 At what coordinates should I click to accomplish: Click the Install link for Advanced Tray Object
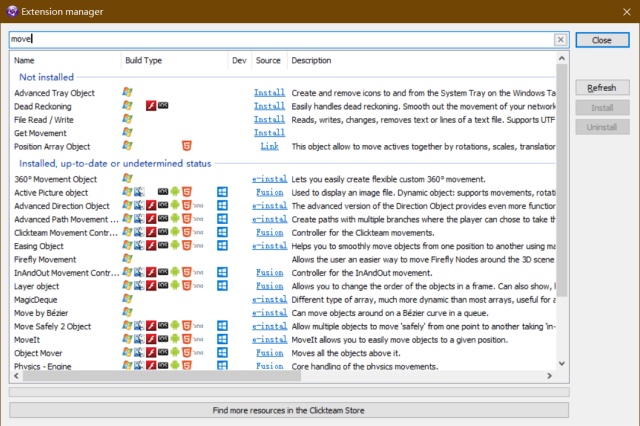tap(269, 93)
